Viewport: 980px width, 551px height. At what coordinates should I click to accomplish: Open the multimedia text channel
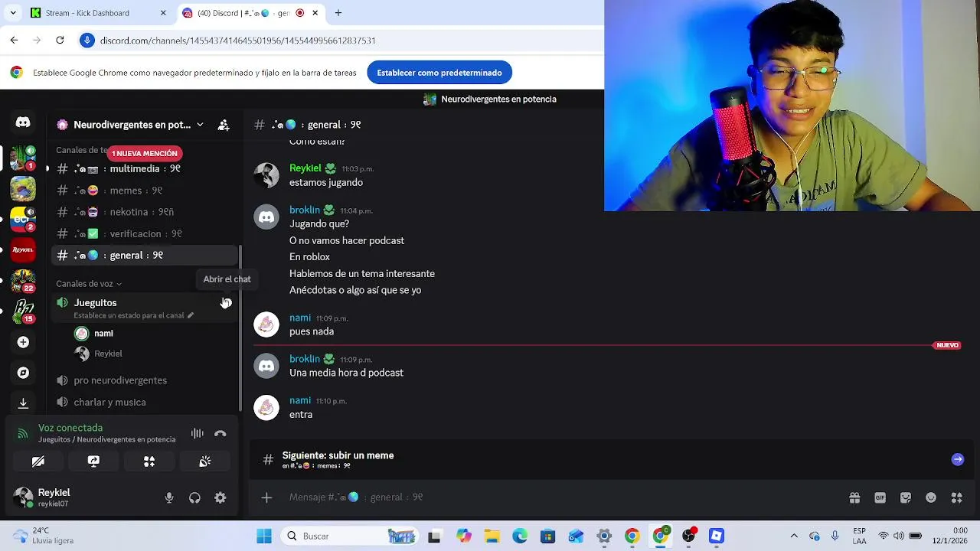coord(144,169)
